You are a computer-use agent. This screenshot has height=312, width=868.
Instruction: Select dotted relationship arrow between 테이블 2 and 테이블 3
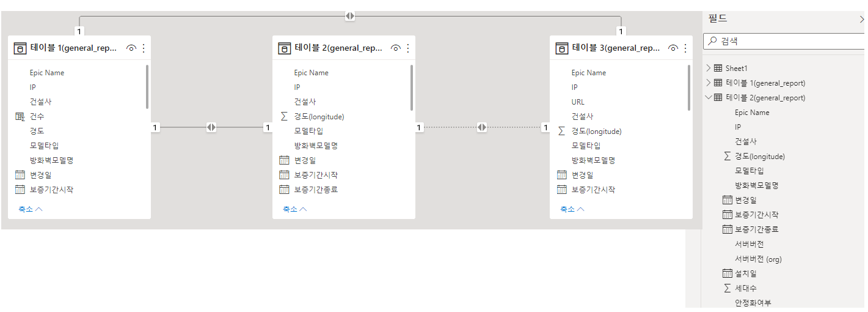(482, 127)
